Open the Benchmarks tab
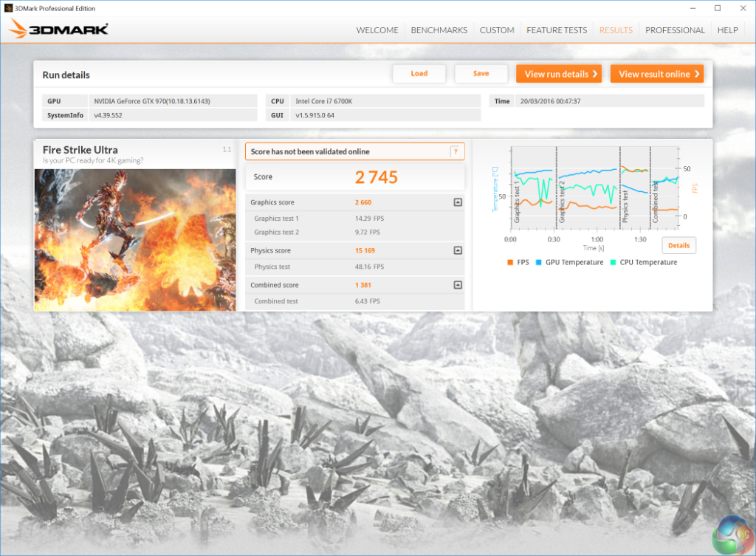This screenshot has width=756, height=556. point(439,30)
